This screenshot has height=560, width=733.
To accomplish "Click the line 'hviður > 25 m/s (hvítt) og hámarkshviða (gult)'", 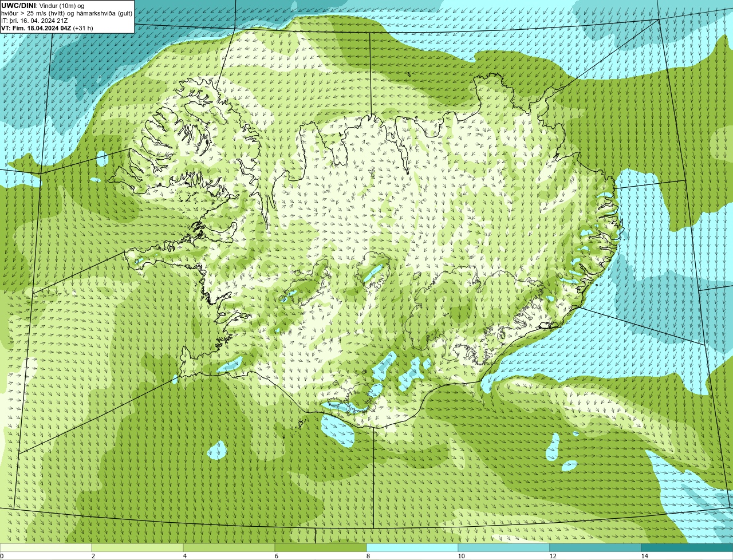I will tap(66, 13).
